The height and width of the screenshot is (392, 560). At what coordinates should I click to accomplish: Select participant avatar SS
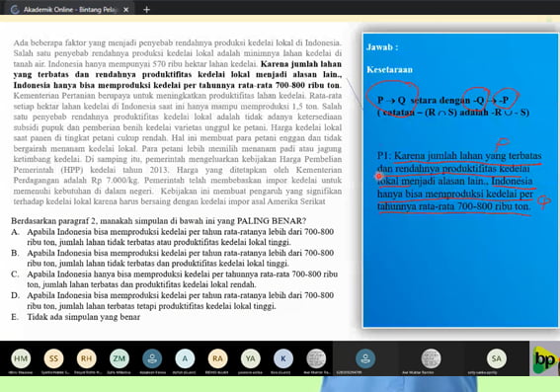(53, 358)
